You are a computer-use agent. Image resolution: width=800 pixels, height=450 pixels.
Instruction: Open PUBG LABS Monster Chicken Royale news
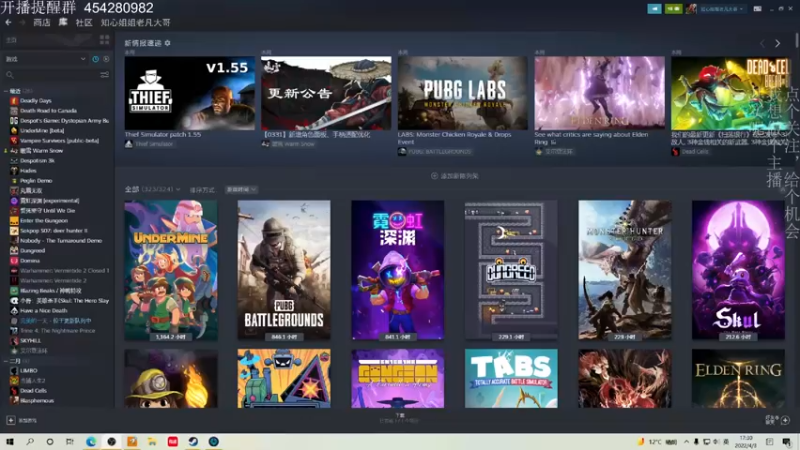463,93
